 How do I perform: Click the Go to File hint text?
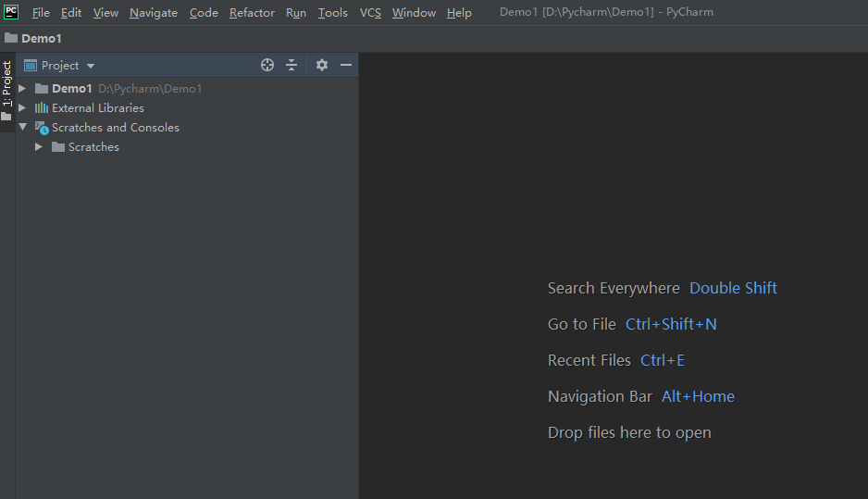(582, 324)
